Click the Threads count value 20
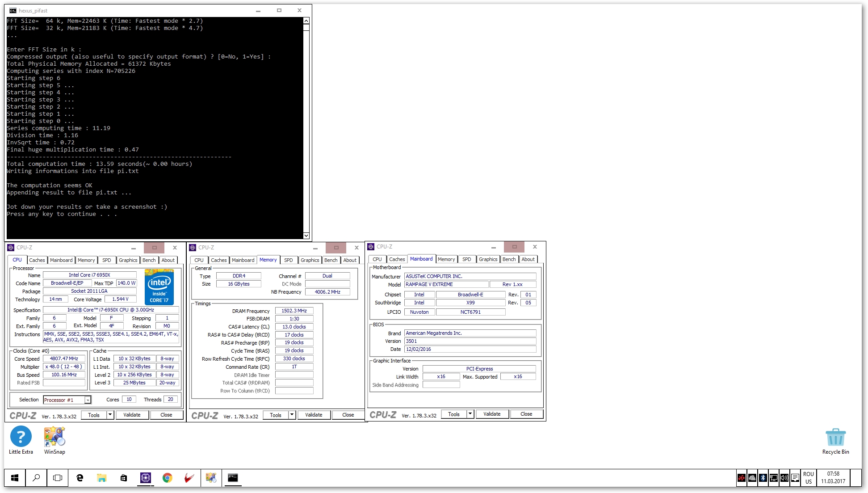This screenshot has width=868, height=493. point(170,400)
